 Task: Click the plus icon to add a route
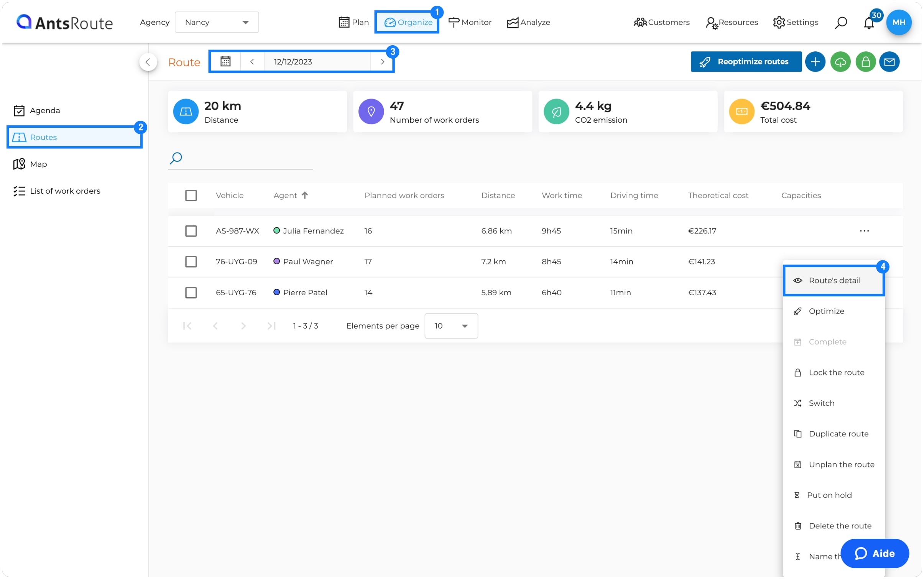pyautogui.click(x=815, y=61)
